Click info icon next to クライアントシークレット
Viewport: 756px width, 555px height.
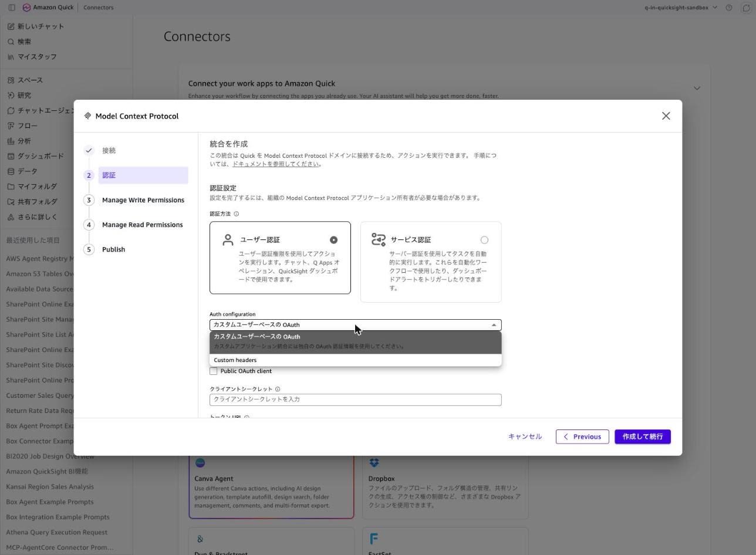[x=278, y=389]
